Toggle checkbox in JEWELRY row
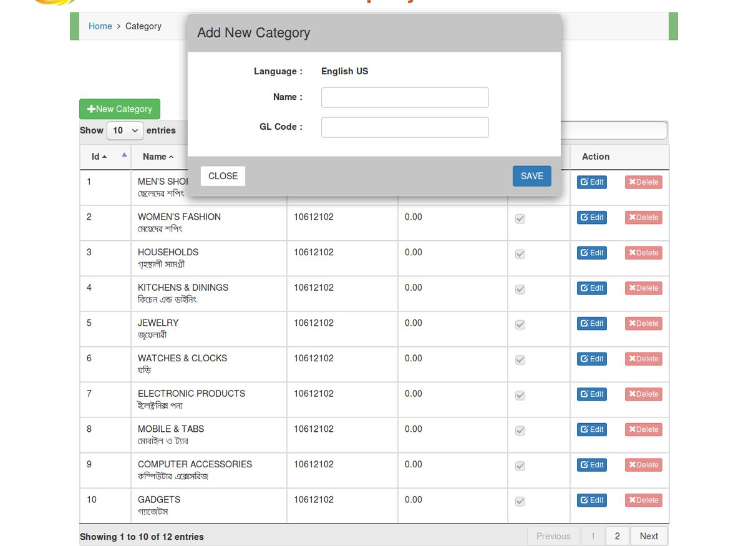 point(520,324)
